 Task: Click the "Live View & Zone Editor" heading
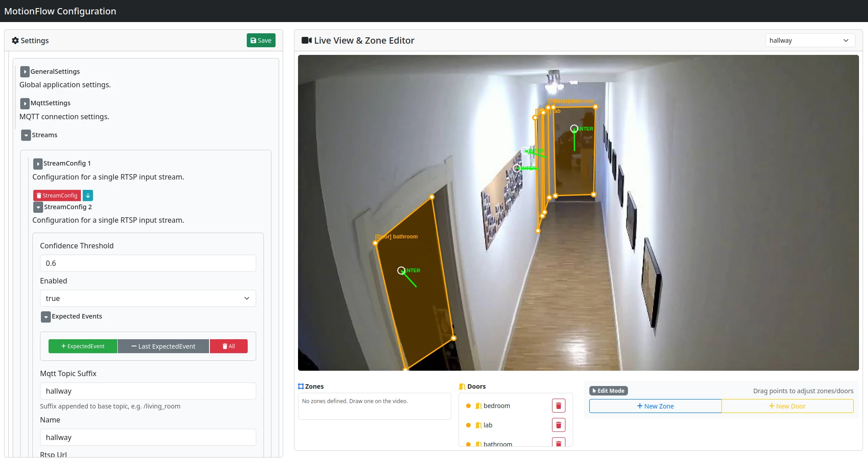[364, 40]
